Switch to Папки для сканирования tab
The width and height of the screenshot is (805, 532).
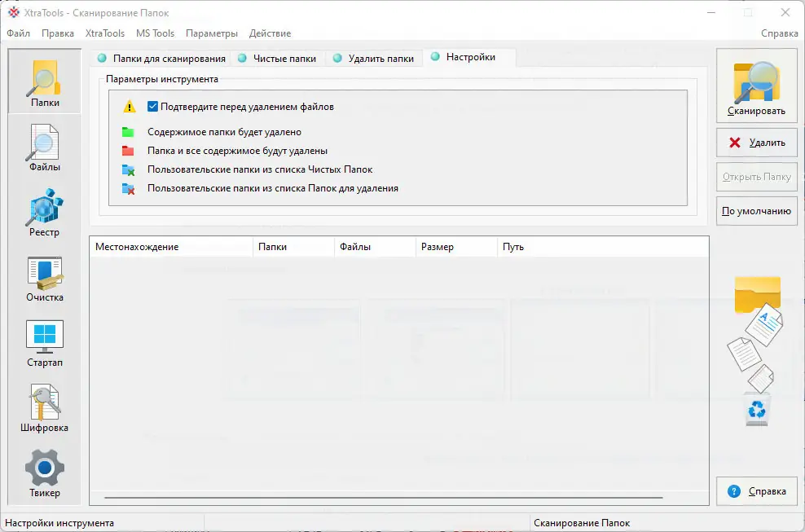tap(161, 59)
